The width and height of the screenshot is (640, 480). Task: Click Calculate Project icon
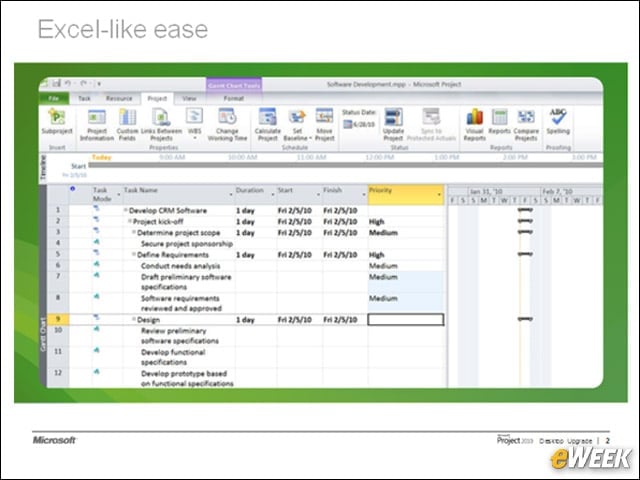pos(267,117)
